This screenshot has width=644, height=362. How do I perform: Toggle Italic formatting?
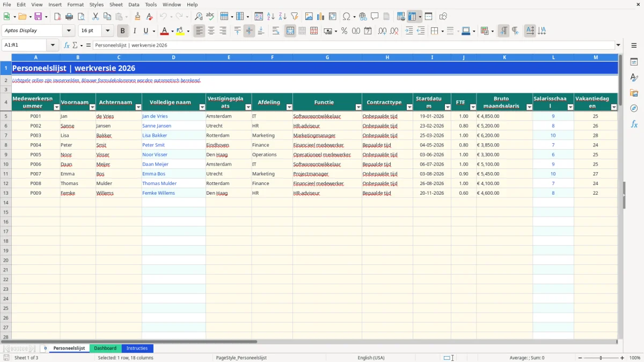[x=135, y=31]
